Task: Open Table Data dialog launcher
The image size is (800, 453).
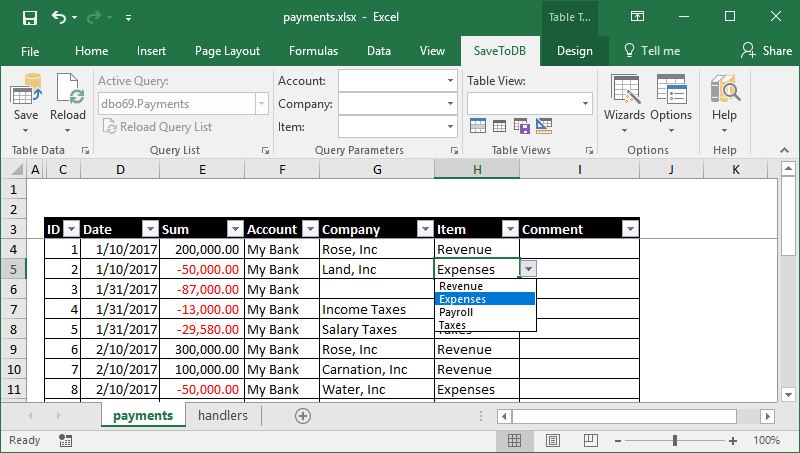Action: 85,150
